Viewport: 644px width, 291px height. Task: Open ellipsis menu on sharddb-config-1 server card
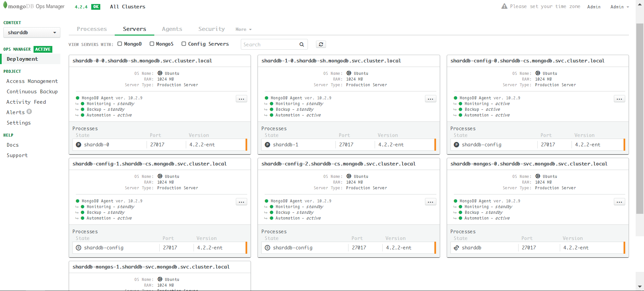(241, 202)
